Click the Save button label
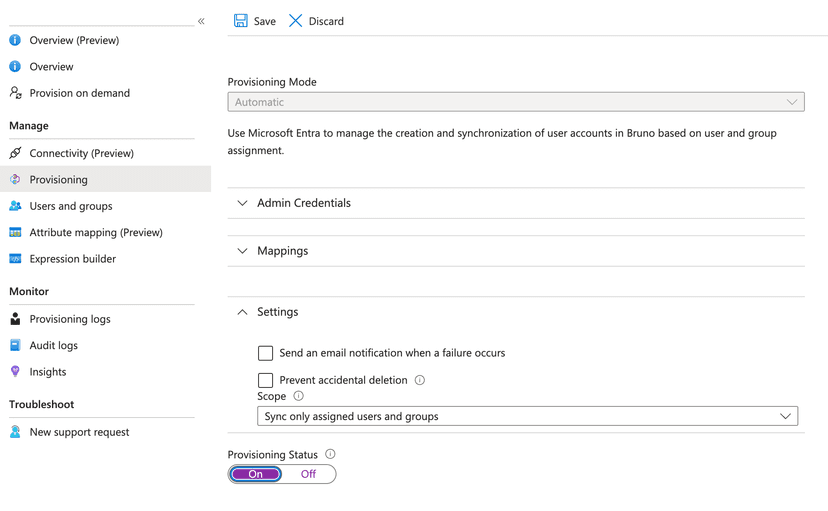 coord(265,21)
